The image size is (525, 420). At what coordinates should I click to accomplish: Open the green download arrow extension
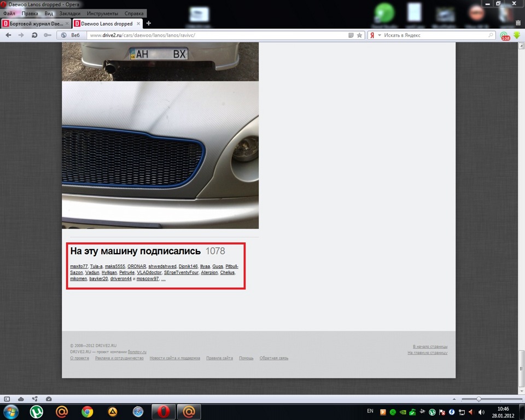coord(517,35)
